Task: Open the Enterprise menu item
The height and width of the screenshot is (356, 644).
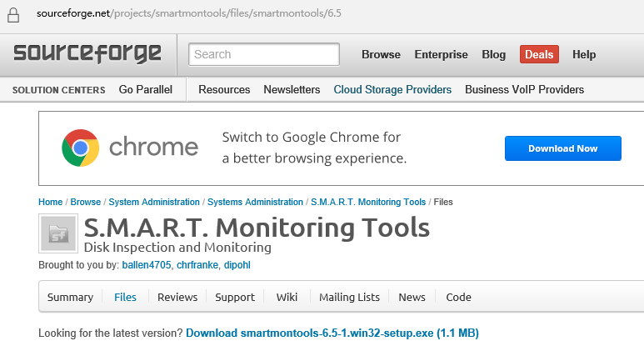Action: tap(441, 55)
